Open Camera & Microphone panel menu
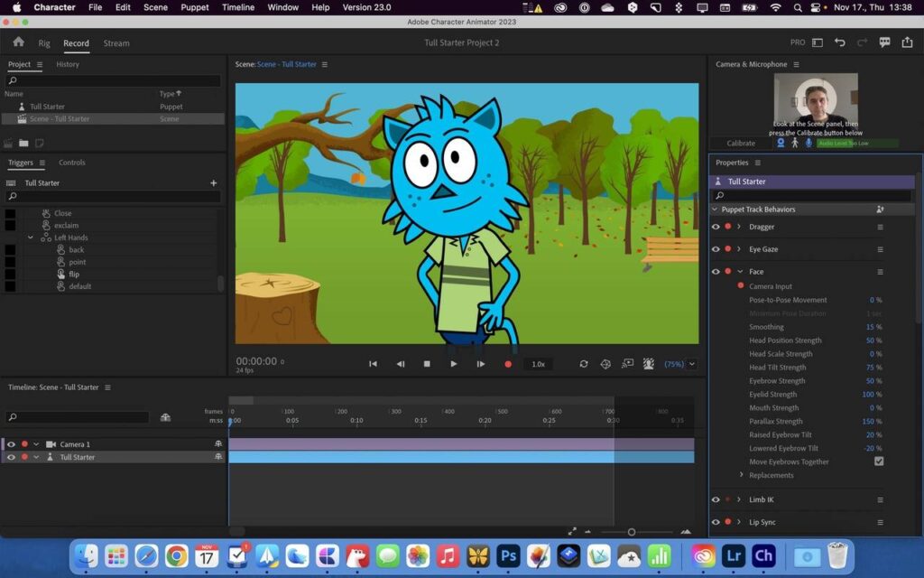Image resolution: width=924 pixels, height=578 pixels. [x=796, y=64]
